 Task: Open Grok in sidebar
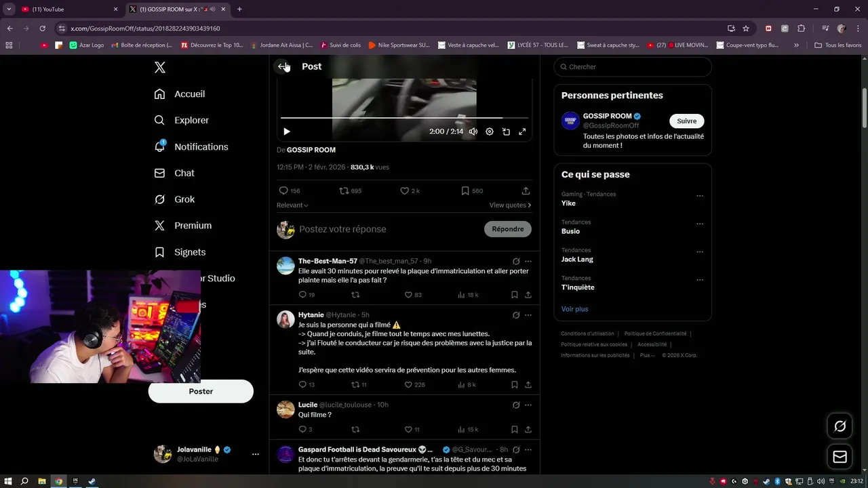[x=175, y=199]
